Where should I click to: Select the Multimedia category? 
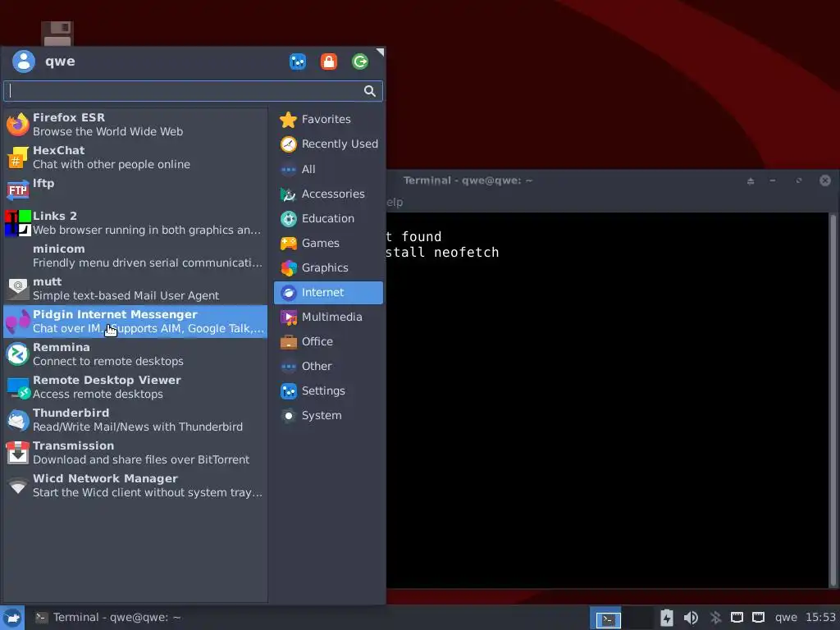point(328,317)
